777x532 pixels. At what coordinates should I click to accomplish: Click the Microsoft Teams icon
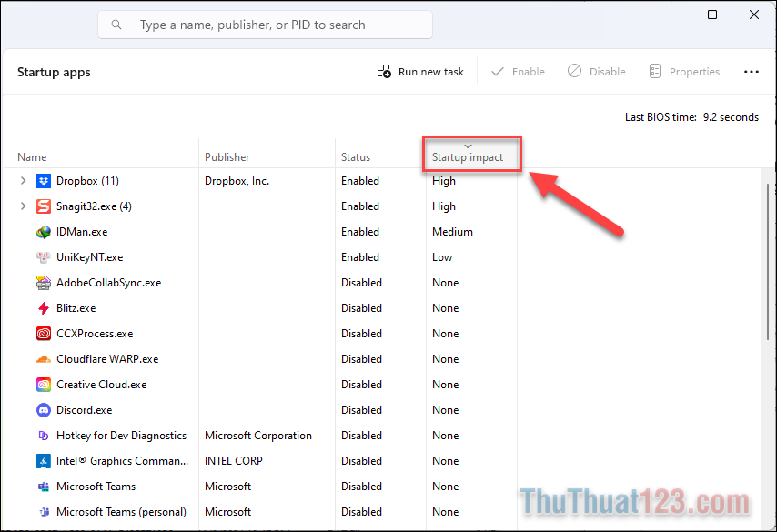44,487
